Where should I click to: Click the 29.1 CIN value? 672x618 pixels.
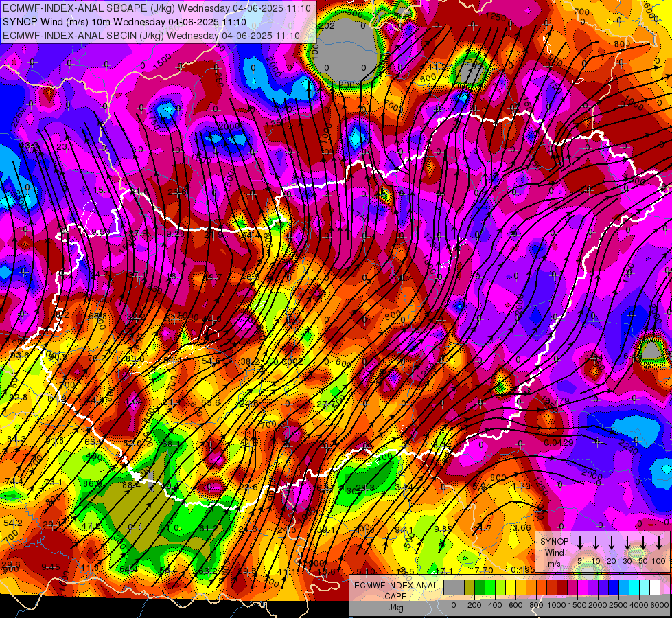coord(51,525)
